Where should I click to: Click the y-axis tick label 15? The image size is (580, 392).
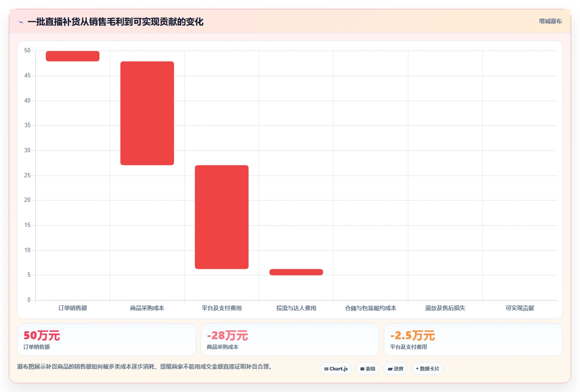click(27, 225)
